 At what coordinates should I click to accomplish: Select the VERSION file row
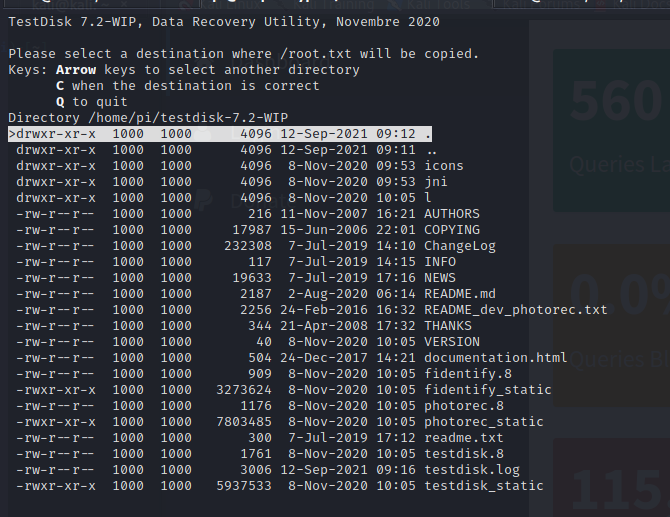tap(451, 341)
